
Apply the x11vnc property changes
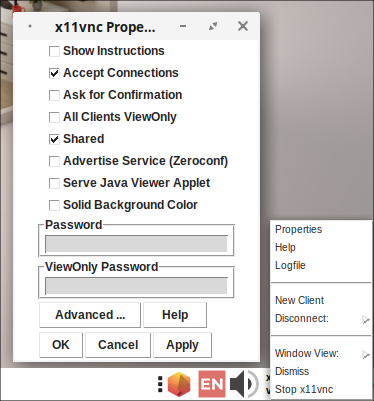click(182, 345)
